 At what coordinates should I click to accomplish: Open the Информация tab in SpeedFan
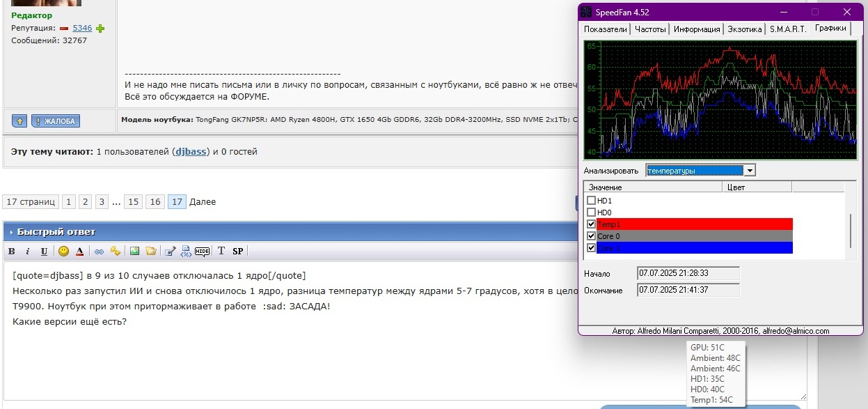697,29
